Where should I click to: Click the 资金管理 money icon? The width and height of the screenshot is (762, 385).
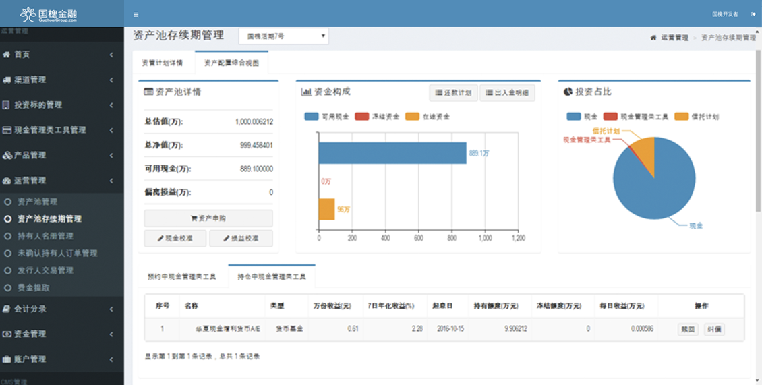click(x=6, y=334)
